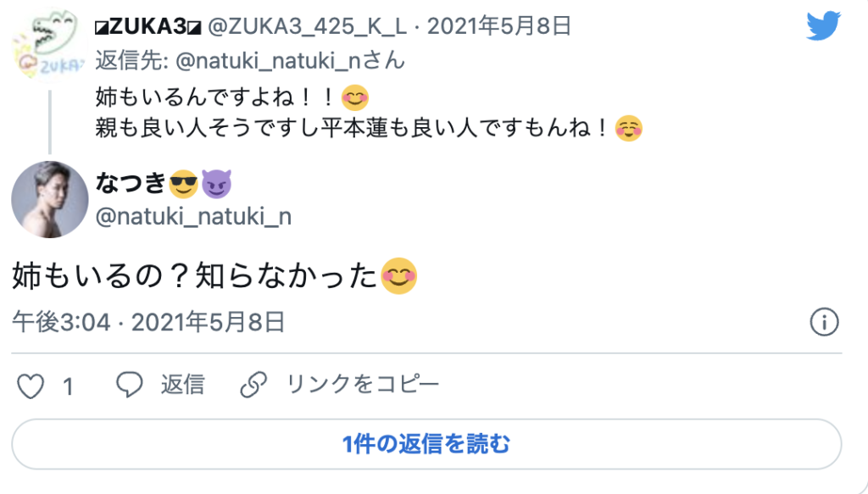The width and height of the screenshot is (868, 494).
Task: Like the tweet with heart icon
Action: point(31,386)
